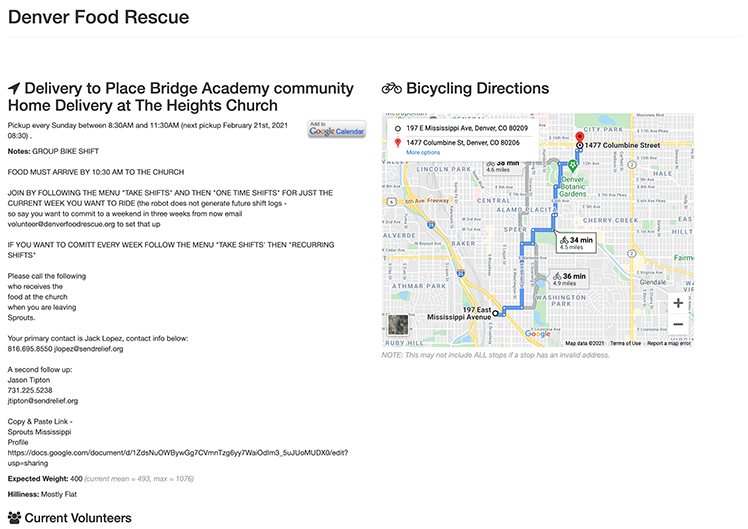Open More options in map directions
The width and height of the screenshot is (748, 529).
click(x=423, y=153)
